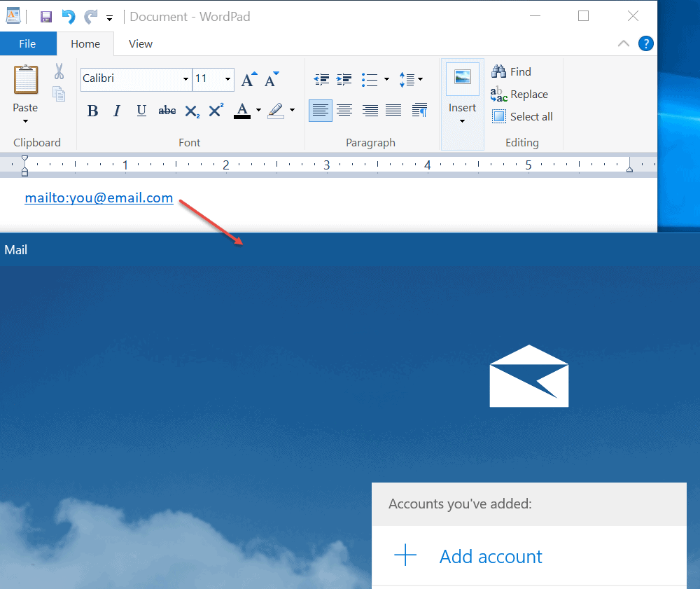This screenshot has height=589, width=700.
Task: Undo the last action
Action: (69, 17)
